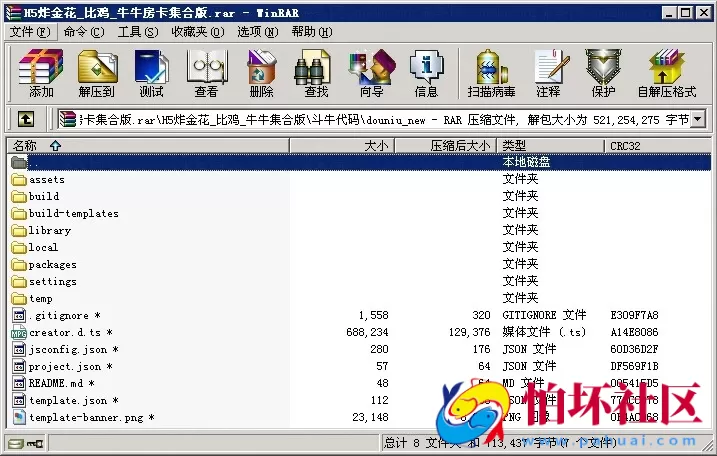This screenshot has height=456, width=717.
Task: Click the creator.d.ts file icon
Action: pos(19,333)
